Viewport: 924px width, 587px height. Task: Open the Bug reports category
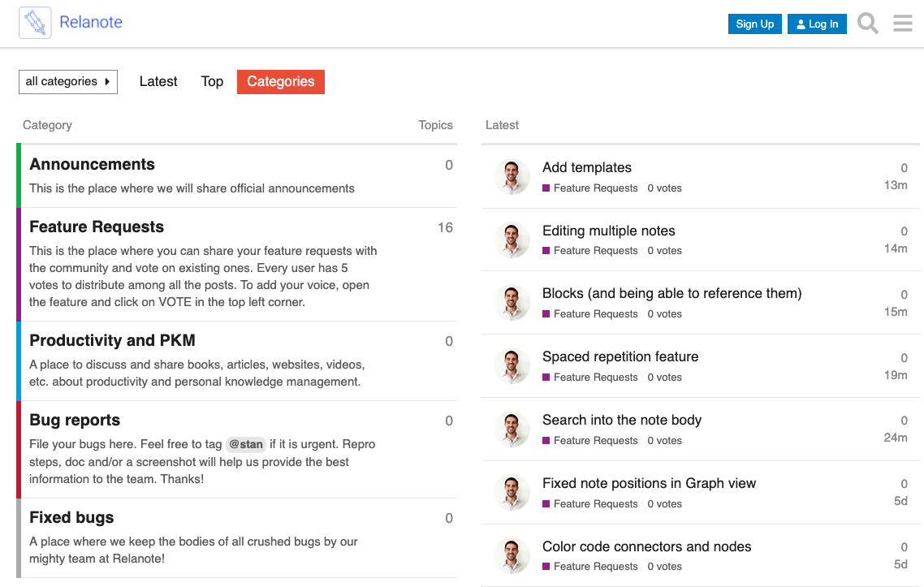[75, 421]
